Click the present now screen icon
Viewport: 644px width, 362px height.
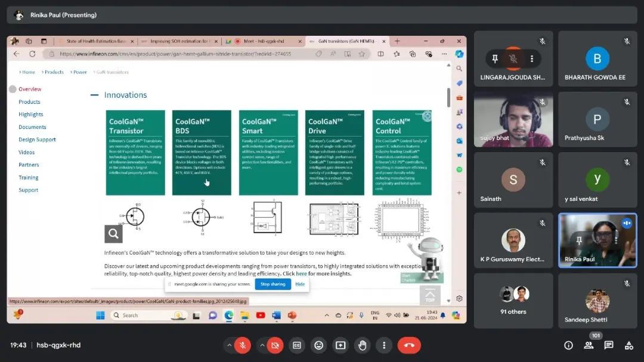[x=340, y=345]
